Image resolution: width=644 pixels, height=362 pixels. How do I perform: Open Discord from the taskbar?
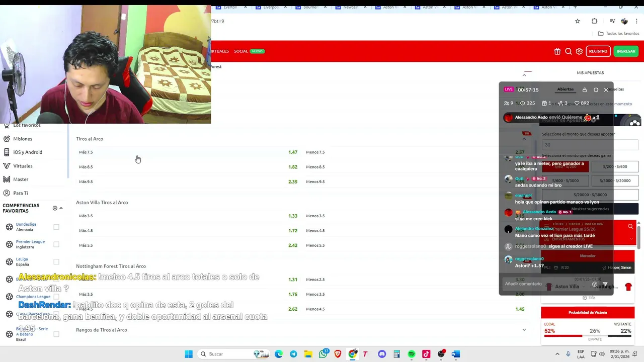[x=382, y=354]
